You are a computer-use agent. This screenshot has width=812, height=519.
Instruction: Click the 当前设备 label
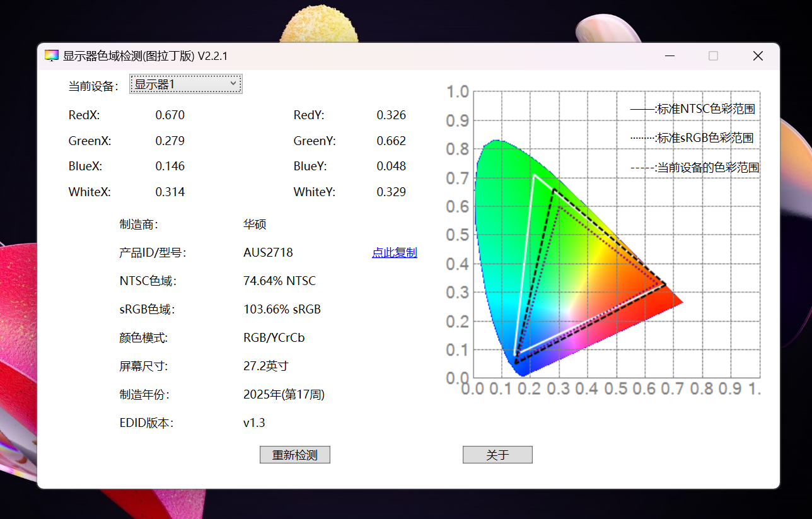click(93, 86)
